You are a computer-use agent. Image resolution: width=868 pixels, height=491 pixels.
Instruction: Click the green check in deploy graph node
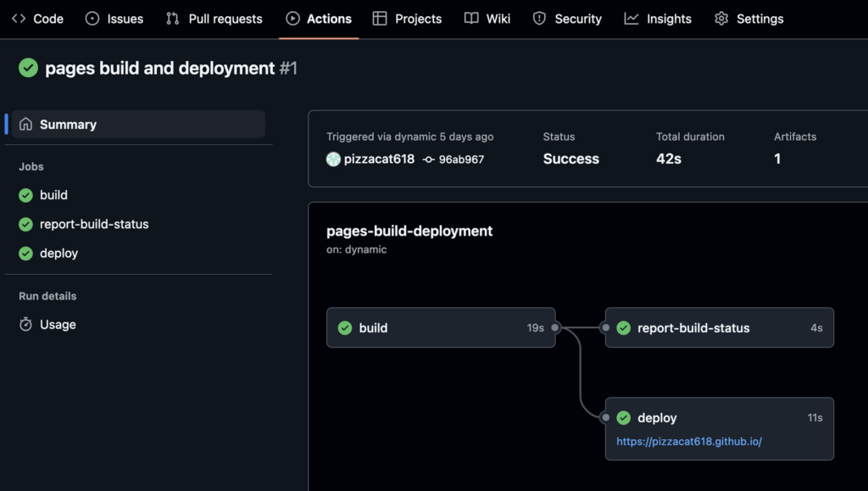point(624,417)
